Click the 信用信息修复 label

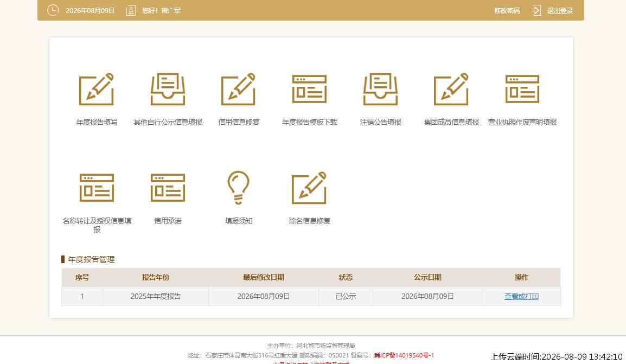click(238, 122)
